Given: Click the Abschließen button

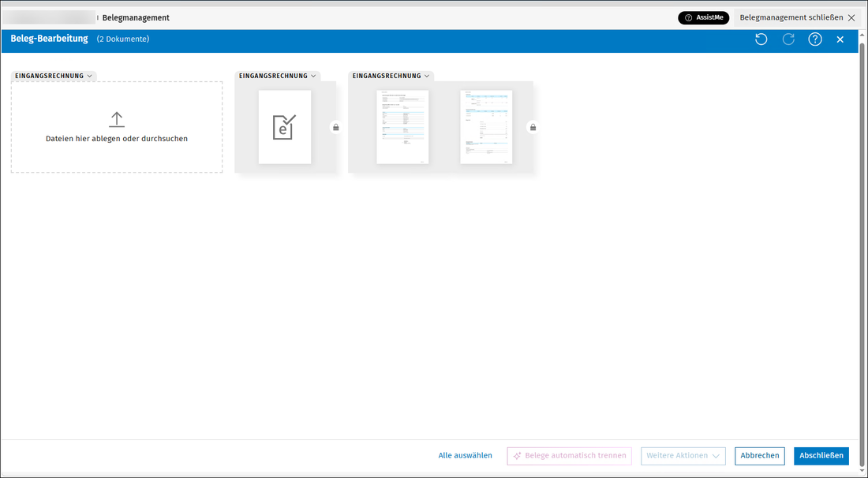Looking at the screenshot, I should [x=821, y=456].
